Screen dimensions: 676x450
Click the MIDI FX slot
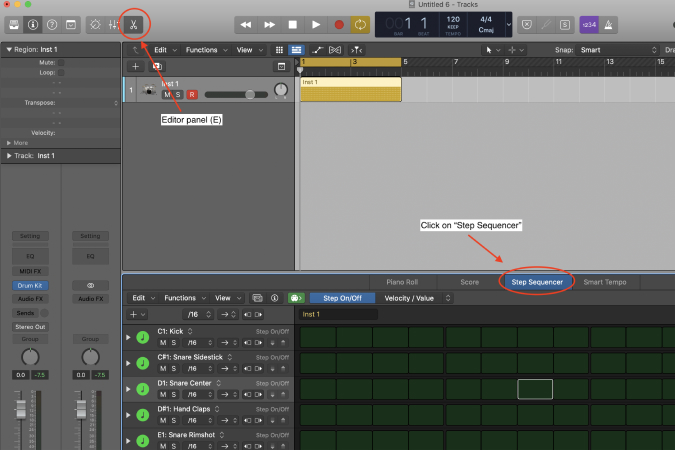pyautogui.click(x=30, y=271)
